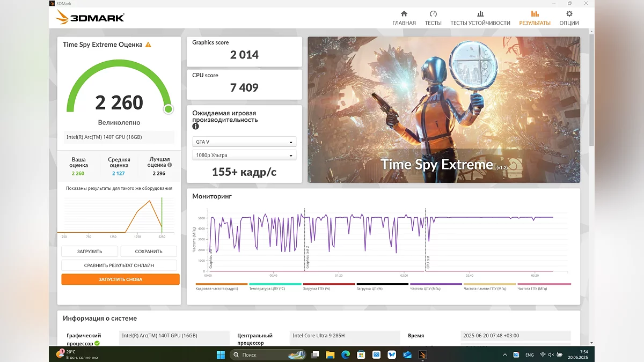This screenshot has height=362, width=644.
Task: Open the GTA V game dropdown
Action: point(244,142)
